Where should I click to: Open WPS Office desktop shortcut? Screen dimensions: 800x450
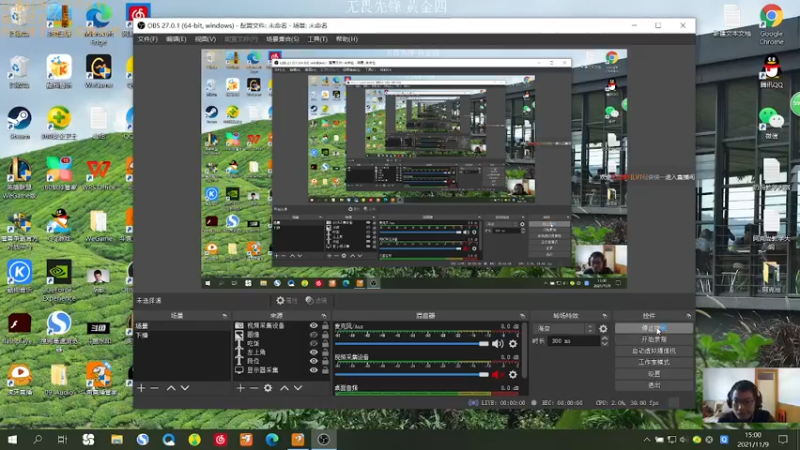coord(98,174)
